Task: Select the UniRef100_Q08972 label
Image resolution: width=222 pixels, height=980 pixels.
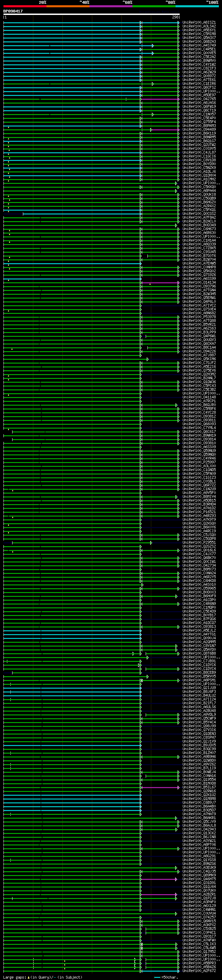Action: click(x=199, y=76)
